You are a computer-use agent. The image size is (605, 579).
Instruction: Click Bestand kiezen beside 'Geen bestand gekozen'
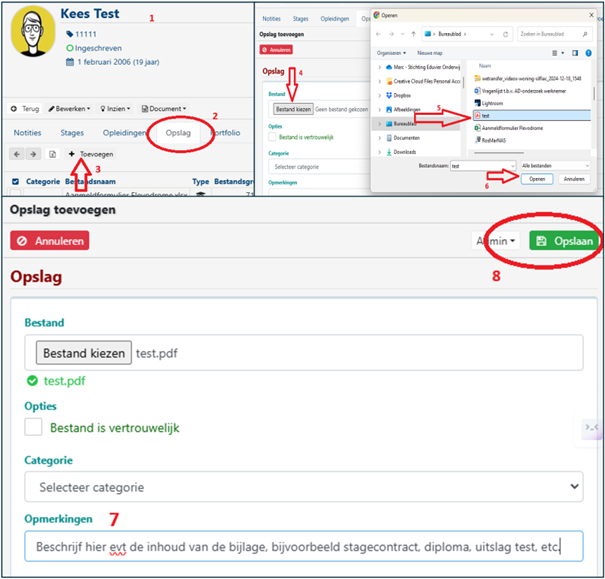[293, 109]
